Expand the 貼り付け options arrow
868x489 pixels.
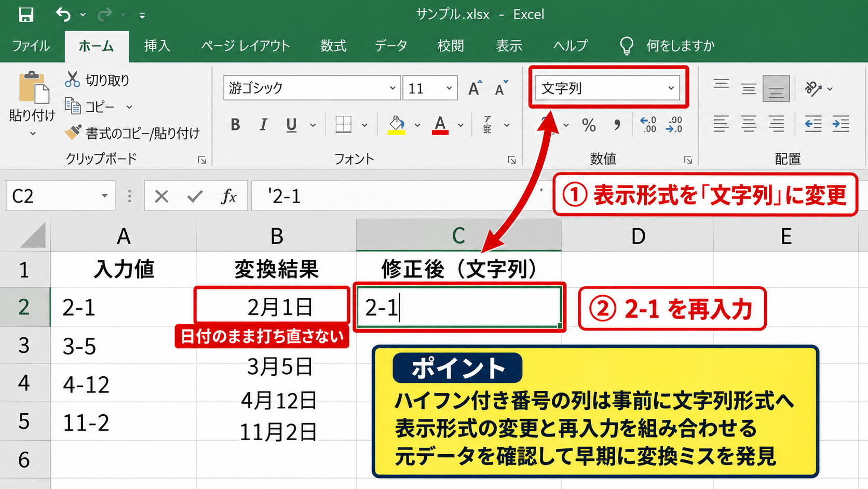coord(33,134)
